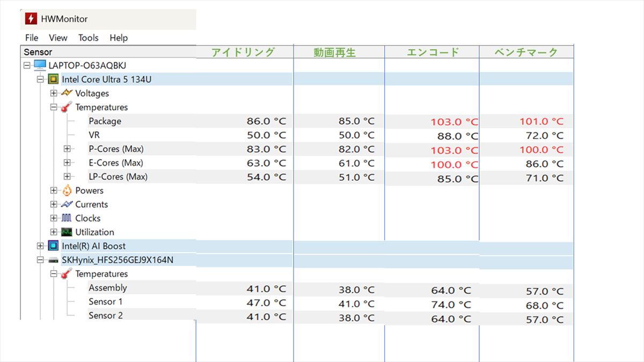
Task: Select the SKHynix_HFS256GEJ9X164N label
Action: click(x=118, y=260)
